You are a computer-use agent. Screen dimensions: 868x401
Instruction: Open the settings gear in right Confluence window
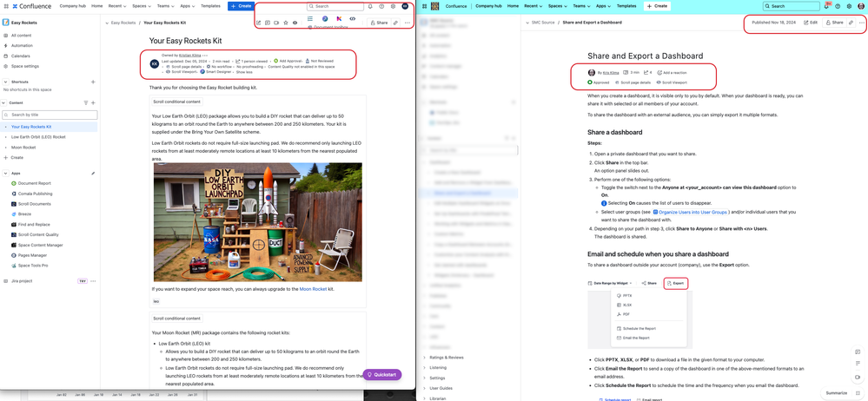[849, 6]
